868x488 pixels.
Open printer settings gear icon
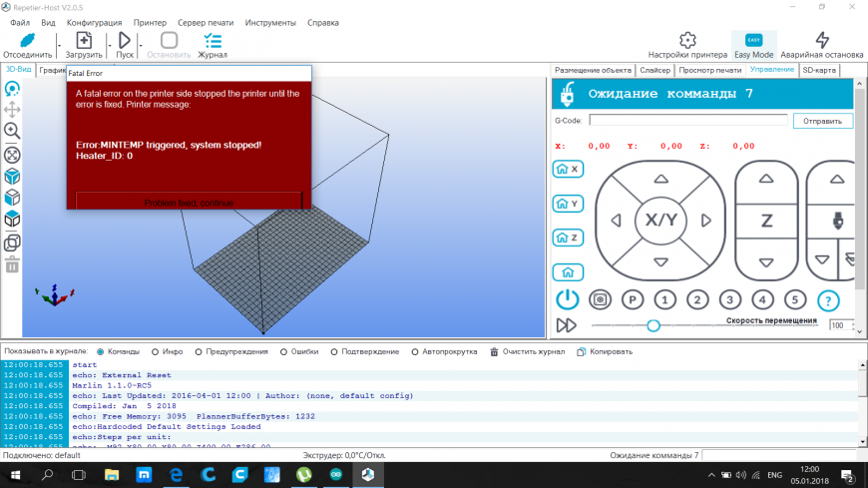click(x=687, y=40)
